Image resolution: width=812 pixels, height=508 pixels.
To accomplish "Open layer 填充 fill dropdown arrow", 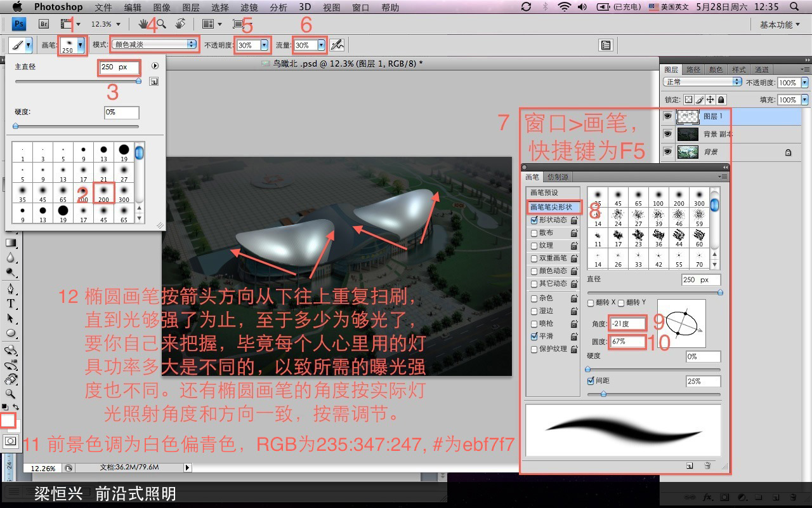I will [x=804, y=100].
